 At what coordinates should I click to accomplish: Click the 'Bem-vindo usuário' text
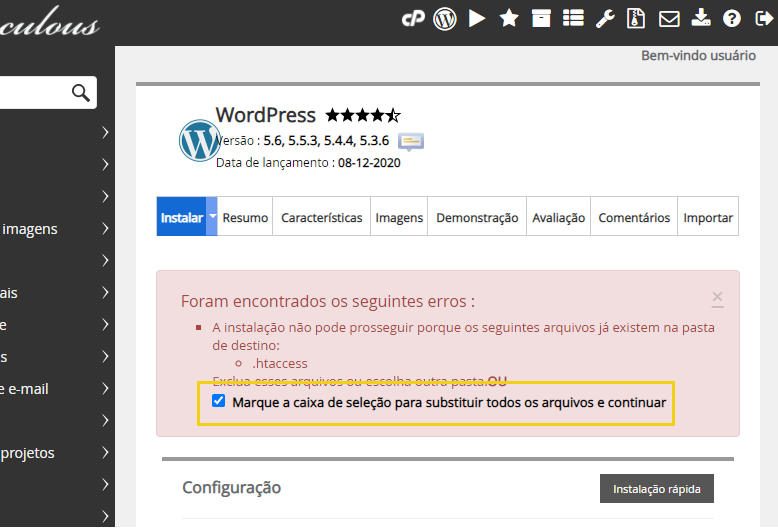[x=698, y=56]
